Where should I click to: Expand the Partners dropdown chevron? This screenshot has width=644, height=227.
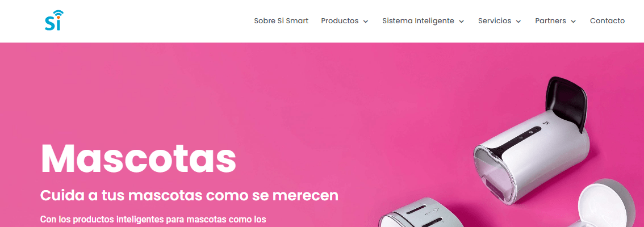tap(574, 22)
